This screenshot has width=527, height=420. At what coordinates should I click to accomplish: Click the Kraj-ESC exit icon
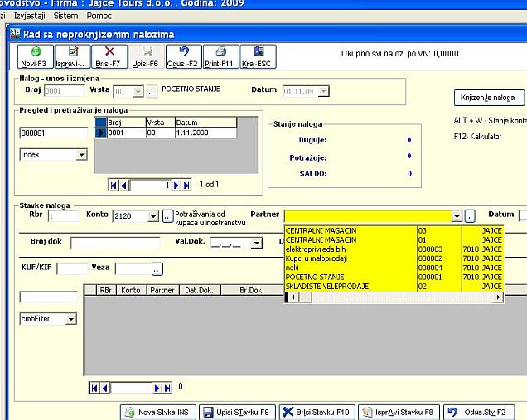[258, 51]
